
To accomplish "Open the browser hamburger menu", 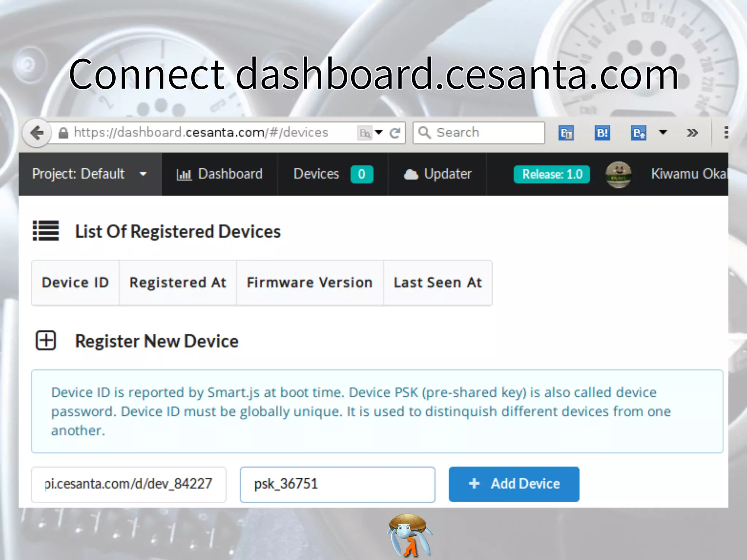I will pyautogui.click(x=726, y=133).
